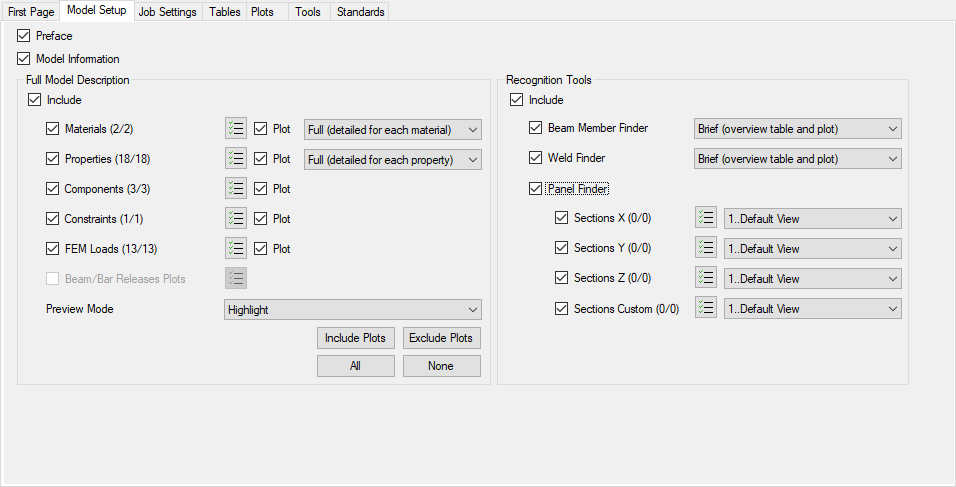Open the Properties selection list icon
This screenshot has width=956, height=487.
[x=236, y=159]
